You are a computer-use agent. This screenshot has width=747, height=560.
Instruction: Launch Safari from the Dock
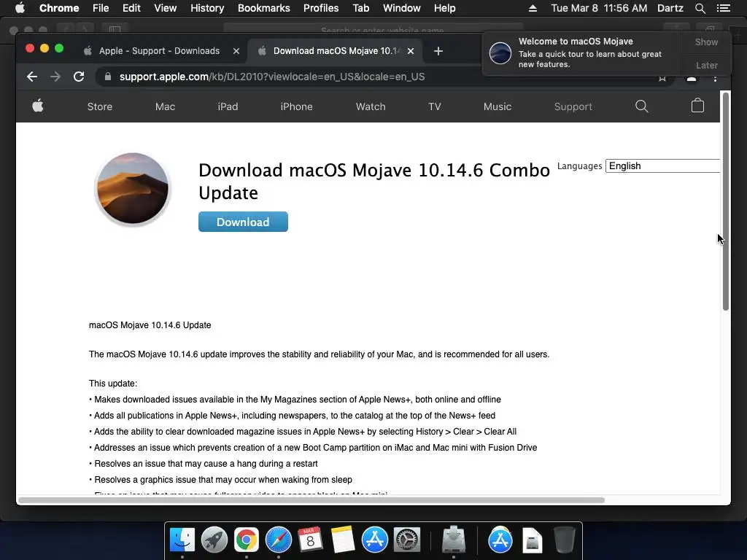pos(278,540)
